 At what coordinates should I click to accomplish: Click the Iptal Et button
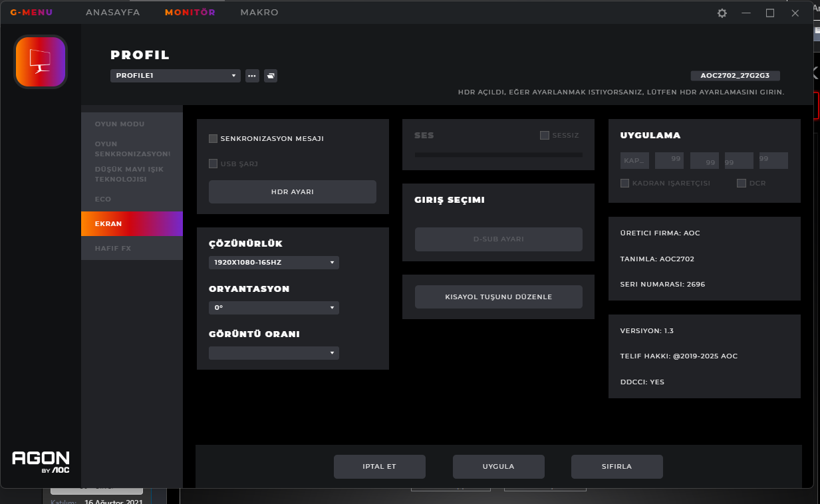point(380,467)
